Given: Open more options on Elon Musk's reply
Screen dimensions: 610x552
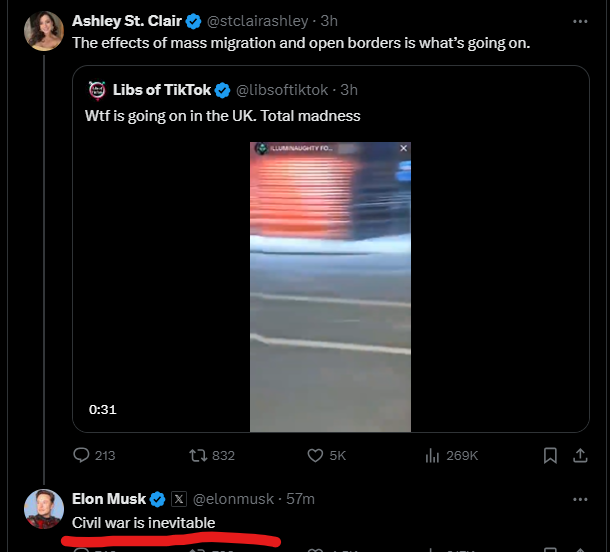Looking at the screenshot, I should [x=580, y=499].
